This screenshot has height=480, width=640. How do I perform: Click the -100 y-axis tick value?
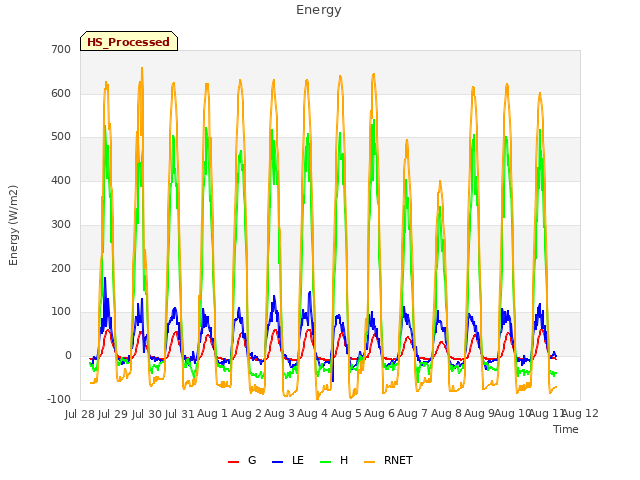[x=59, y=399]
